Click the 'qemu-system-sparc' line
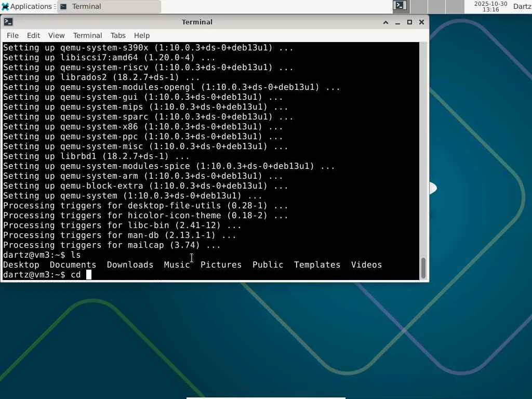This screenshot has width=532, height=399. (148, 116)
